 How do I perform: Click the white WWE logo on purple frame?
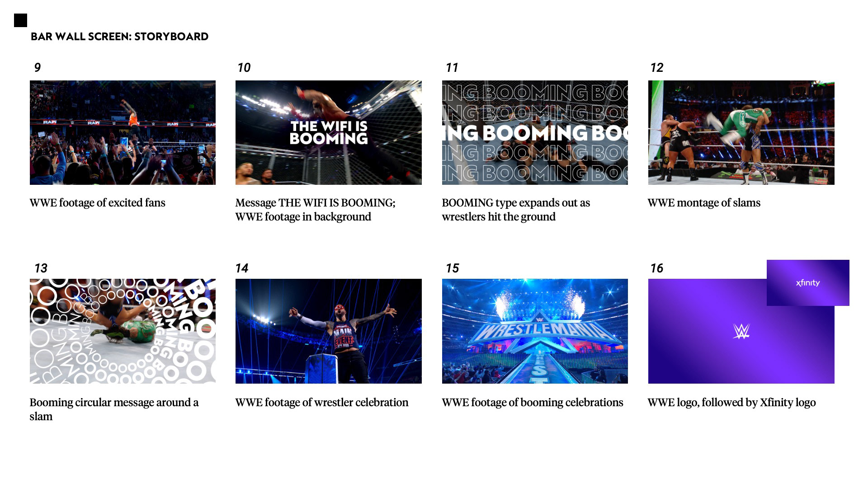[741, 331]
